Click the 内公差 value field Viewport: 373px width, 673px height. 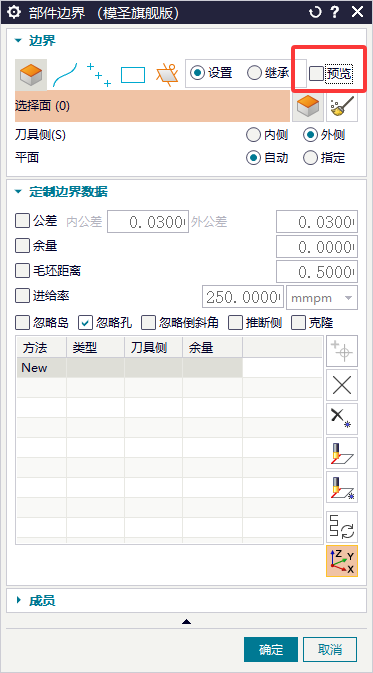click(x=148, y=221)
